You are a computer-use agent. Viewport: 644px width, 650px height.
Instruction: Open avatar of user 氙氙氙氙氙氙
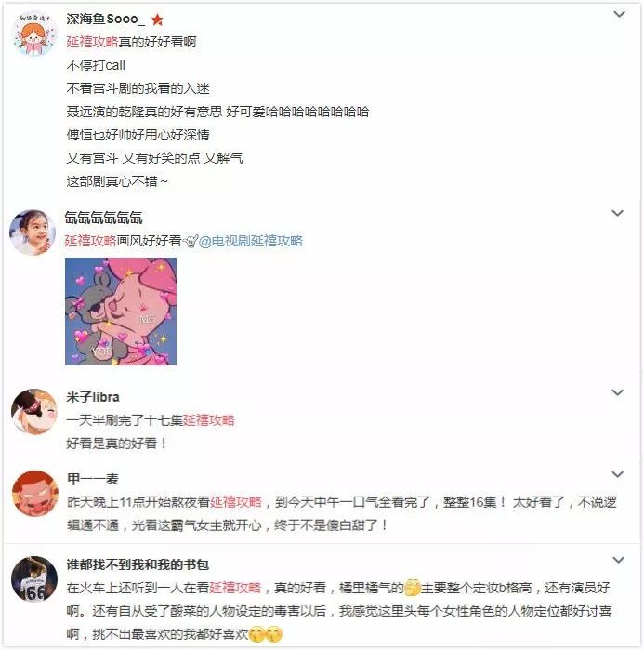(33, 232)
